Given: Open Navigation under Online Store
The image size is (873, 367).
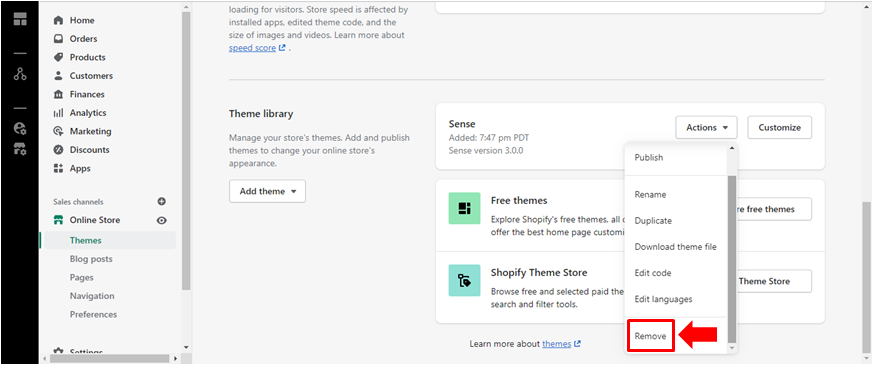Looking at the screenshot, I should pos(92,296).
